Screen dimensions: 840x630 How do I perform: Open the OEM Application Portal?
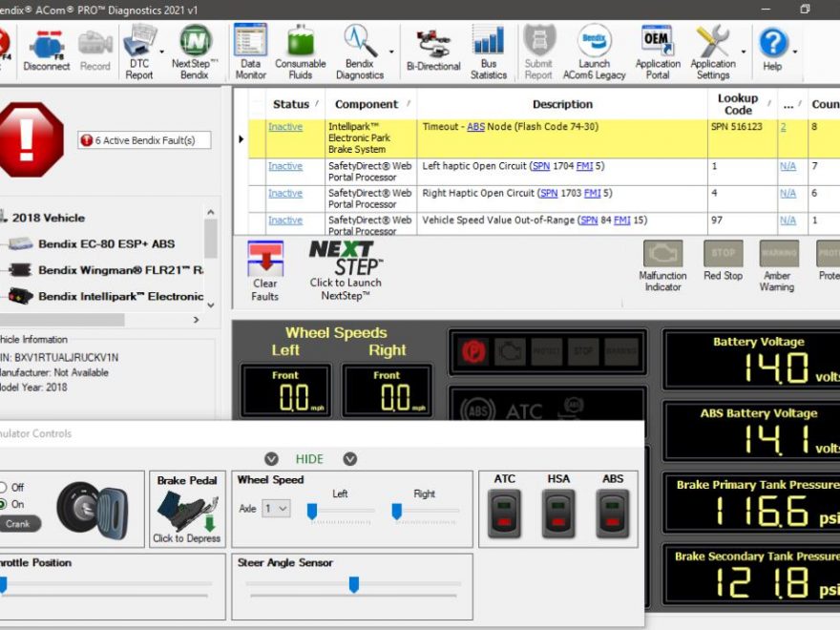click(x=658, y=53)
